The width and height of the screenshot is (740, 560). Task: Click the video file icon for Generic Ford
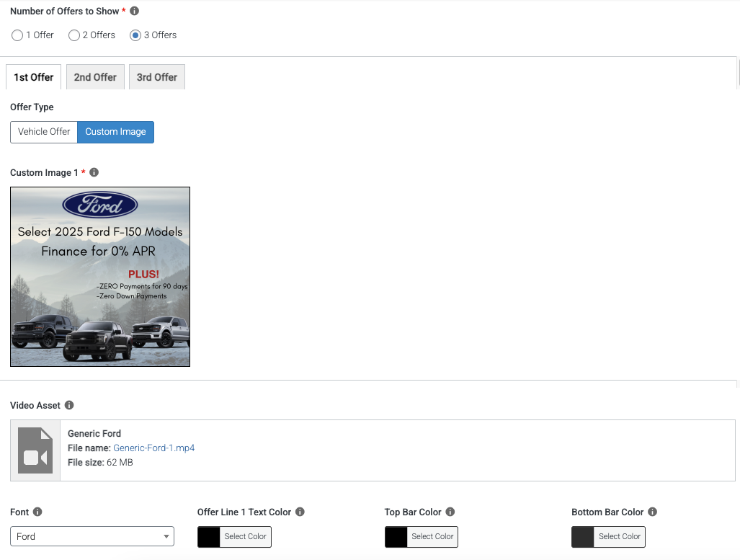[35, 450]
